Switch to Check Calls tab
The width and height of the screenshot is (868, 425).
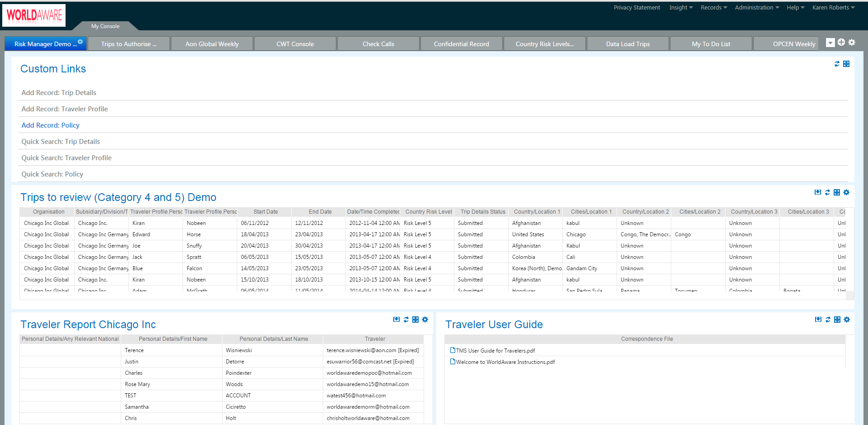point(378,44)
